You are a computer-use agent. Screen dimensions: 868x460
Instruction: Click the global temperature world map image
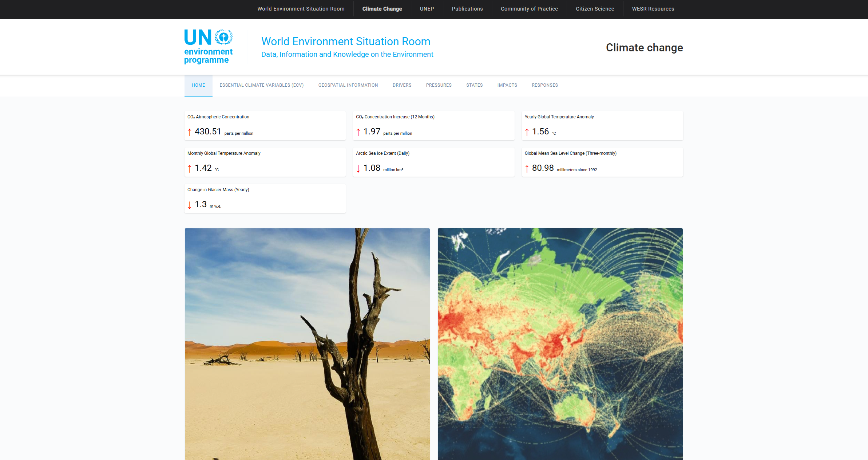tap(560, 342)
